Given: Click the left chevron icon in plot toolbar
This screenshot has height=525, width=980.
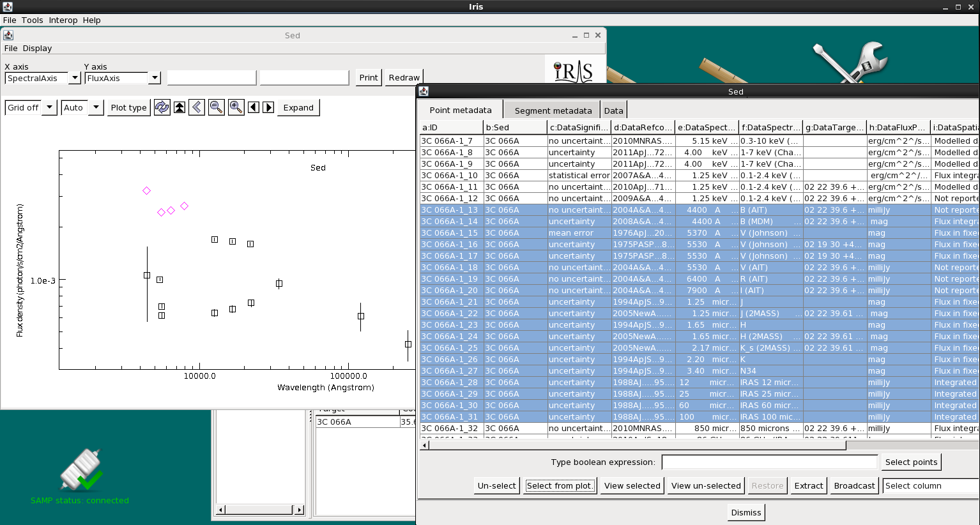Looking at the screenshot, I should tap(197, 107).
